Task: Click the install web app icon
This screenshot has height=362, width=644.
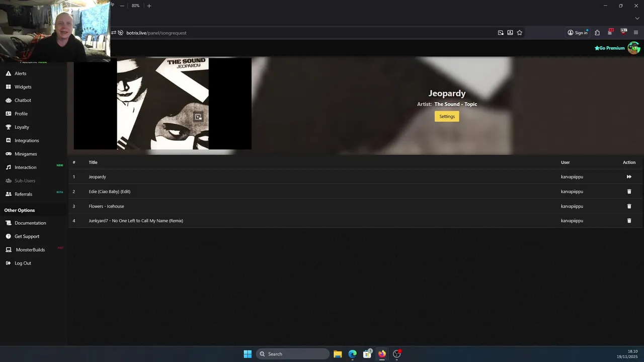Action: [510, 33]
